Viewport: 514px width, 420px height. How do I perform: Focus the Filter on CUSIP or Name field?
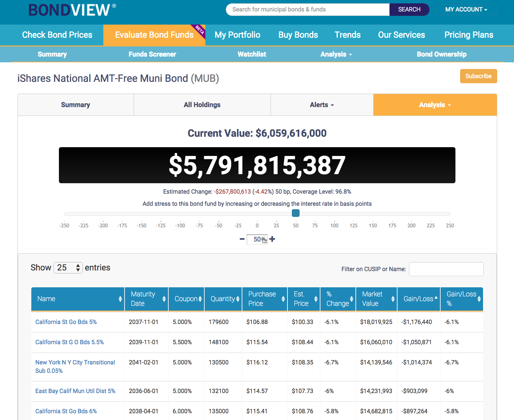pos(446,269)
